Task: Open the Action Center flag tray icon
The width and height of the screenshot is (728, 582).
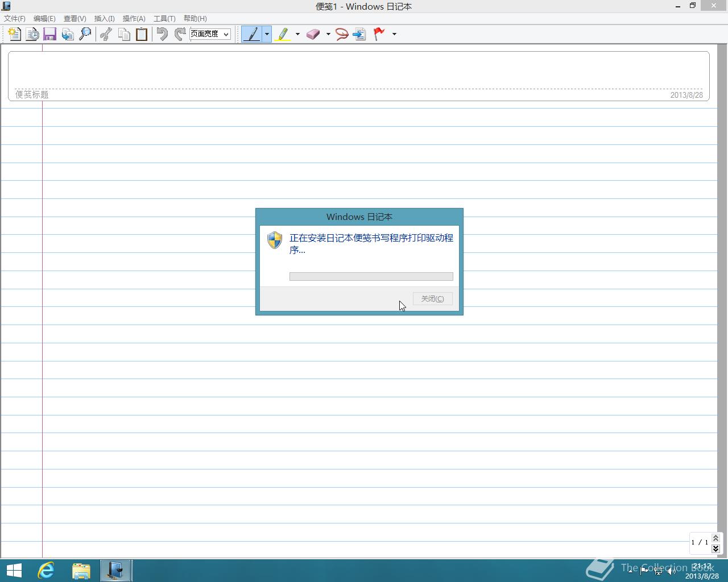Action: pos(644,571)
